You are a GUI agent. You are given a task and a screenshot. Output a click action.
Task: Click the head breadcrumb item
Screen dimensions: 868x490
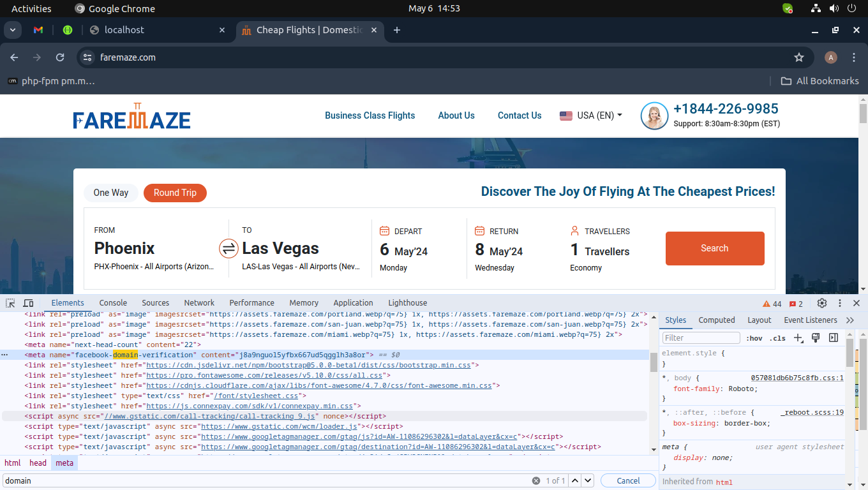[38, 463]
